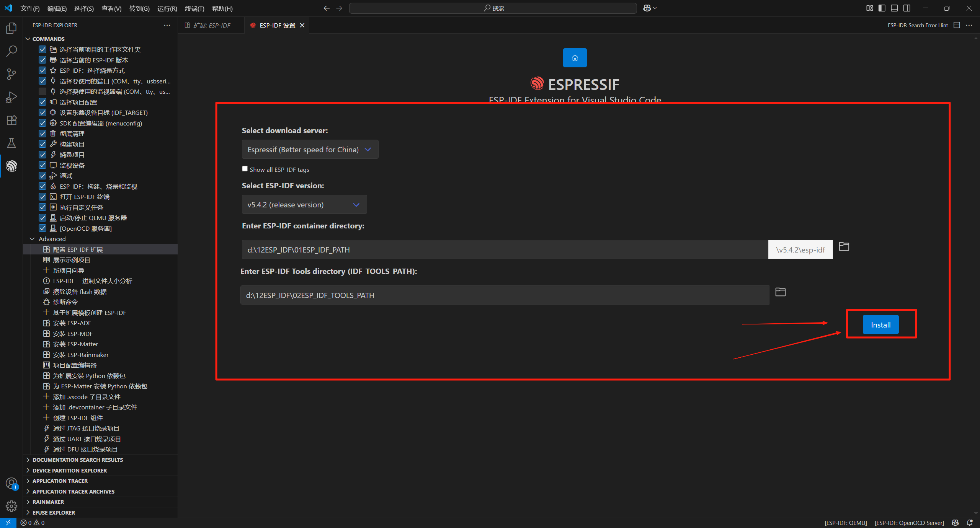Switch to the 扩展: ESP-IDF tab

click(211, 25)
